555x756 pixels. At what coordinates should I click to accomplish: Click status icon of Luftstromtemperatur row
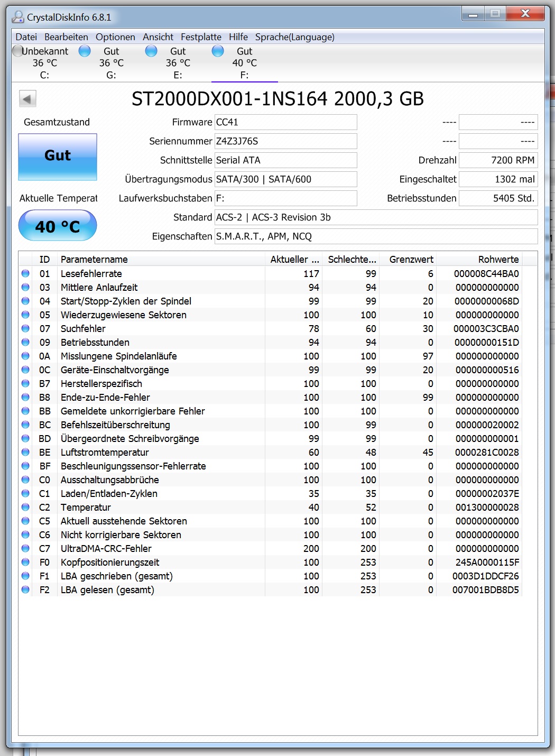tap(25, 452)
